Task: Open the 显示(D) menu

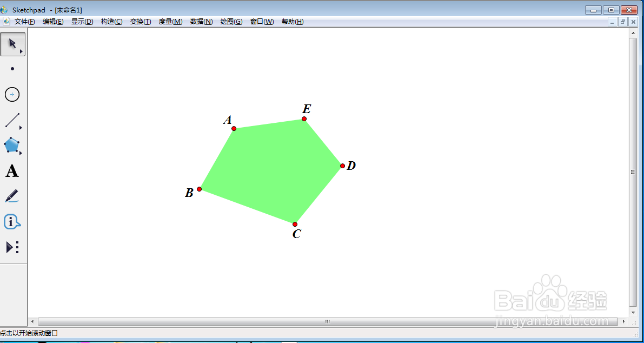Action: pos(82,22)
